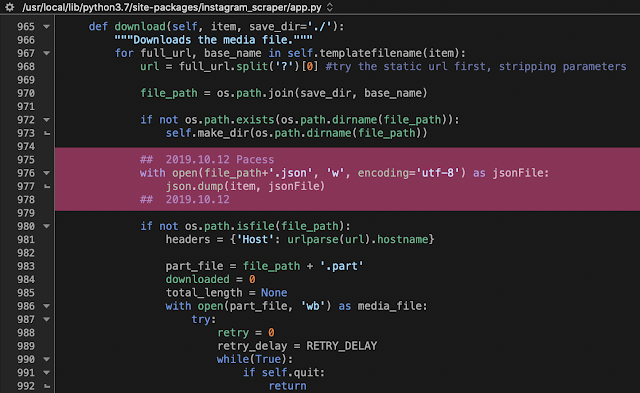Click the json.dump call on line 977
The width and height of the screenshot is (640, 393).
click(x=245, y=187)
